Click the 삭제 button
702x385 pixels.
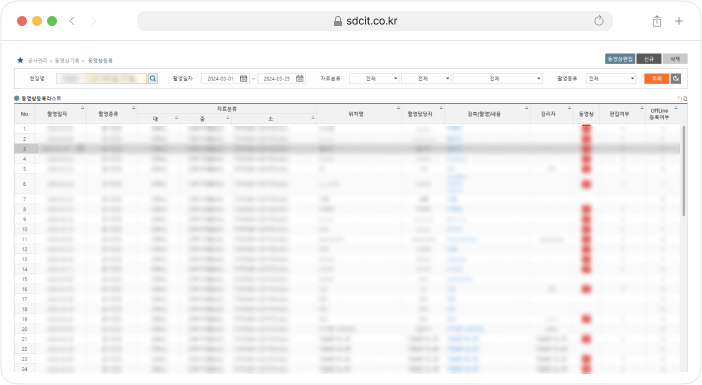click(x=675, y=59)
